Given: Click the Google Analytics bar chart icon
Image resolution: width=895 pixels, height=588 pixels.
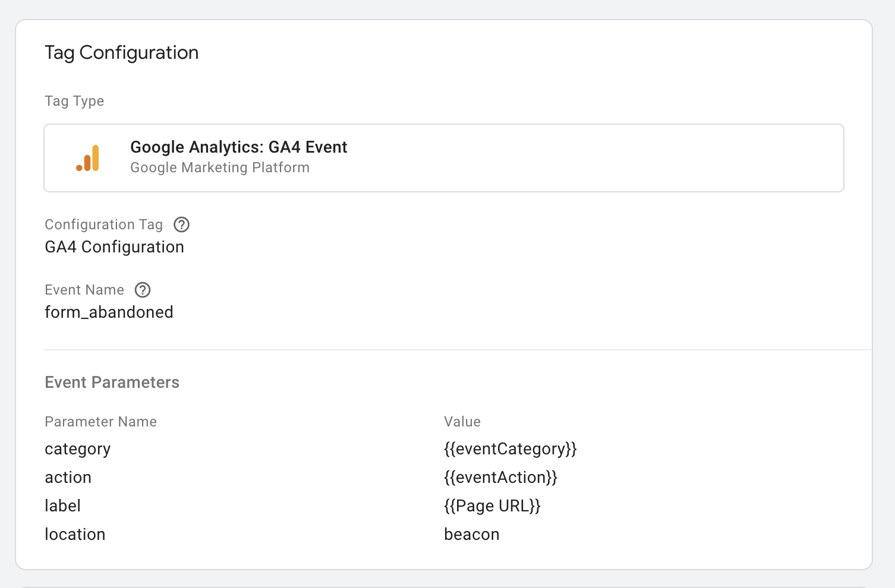Looking at the screenshot, I should point(88,158).
